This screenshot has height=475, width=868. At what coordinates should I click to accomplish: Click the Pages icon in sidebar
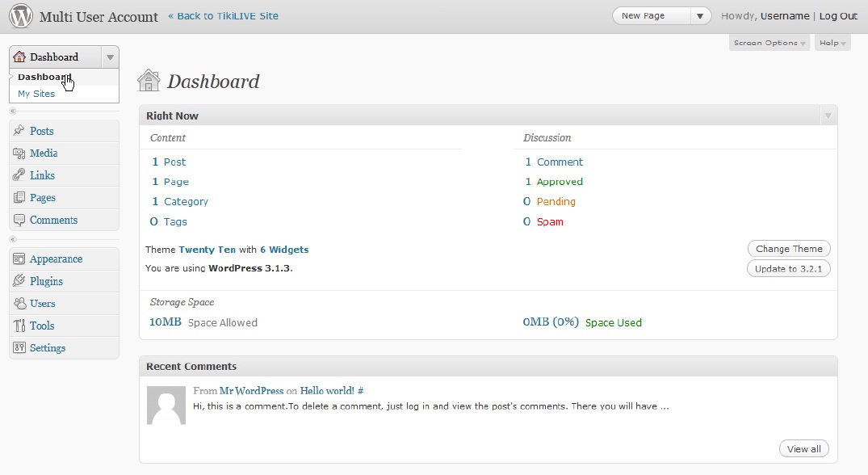19,197
